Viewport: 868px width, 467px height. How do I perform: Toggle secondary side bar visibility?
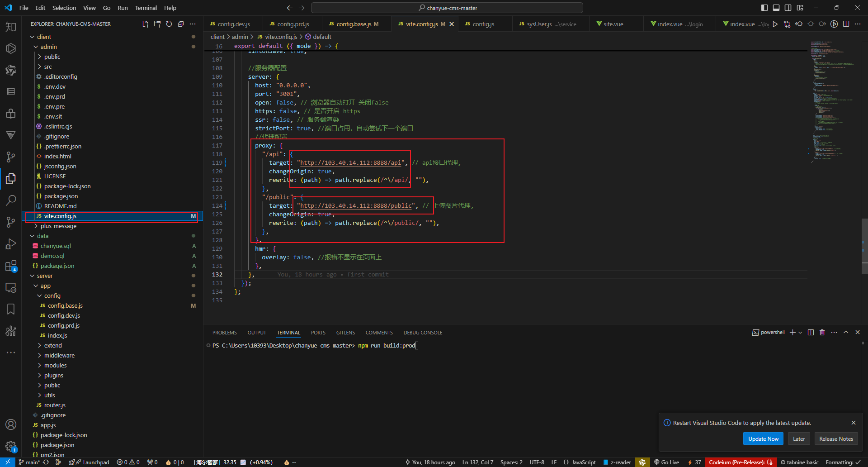[788, 8]
